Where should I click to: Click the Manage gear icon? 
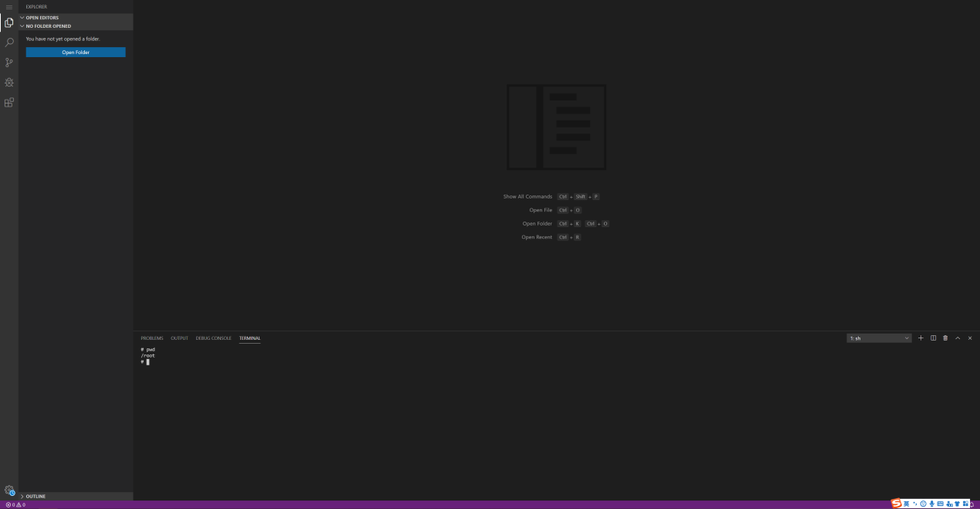(9, 490)
